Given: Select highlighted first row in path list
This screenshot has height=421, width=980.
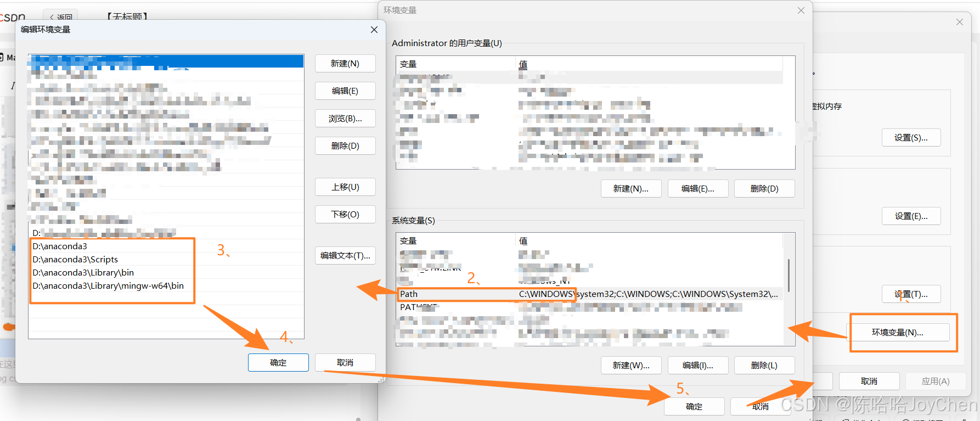Looking at the screenshot, I should [166, 61].
